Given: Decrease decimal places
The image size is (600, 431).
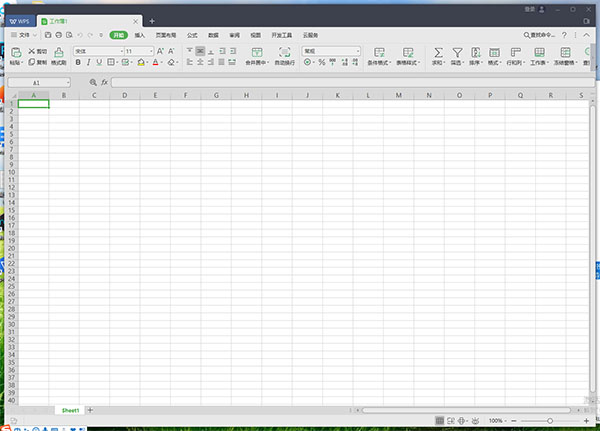Looking at the screenshot, I should pyautogui.click(x=355, y=62).
